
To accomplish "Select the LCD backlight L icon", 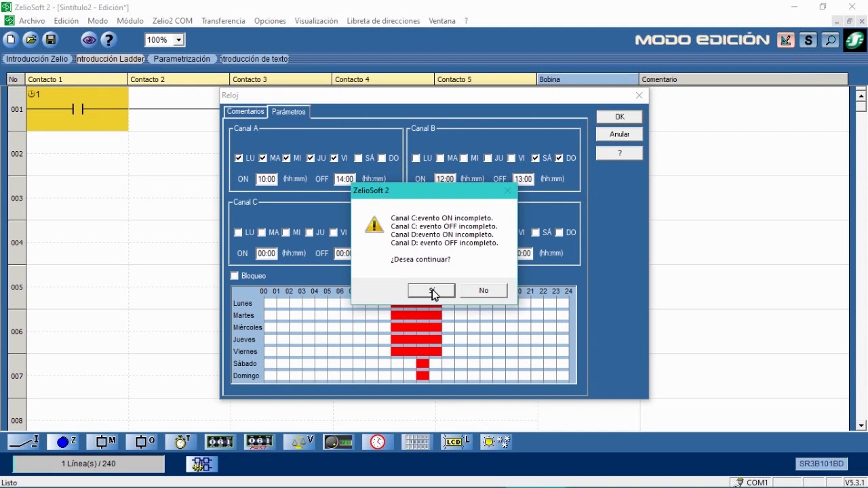I will click(456, 442).
